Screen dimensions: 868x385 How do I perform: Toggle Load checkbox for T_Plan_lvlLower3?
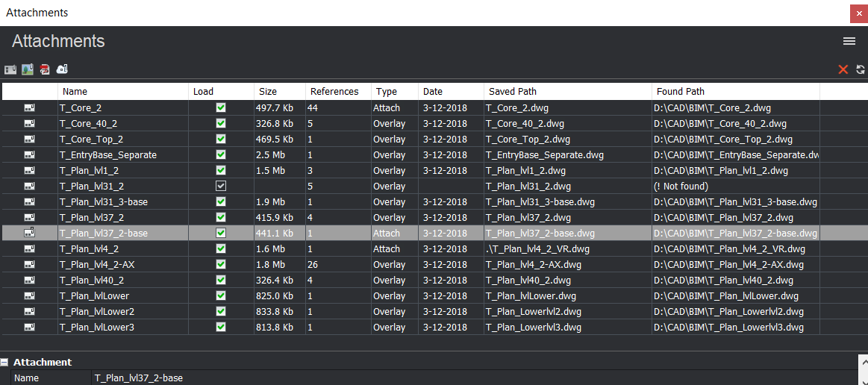(221, 328)
